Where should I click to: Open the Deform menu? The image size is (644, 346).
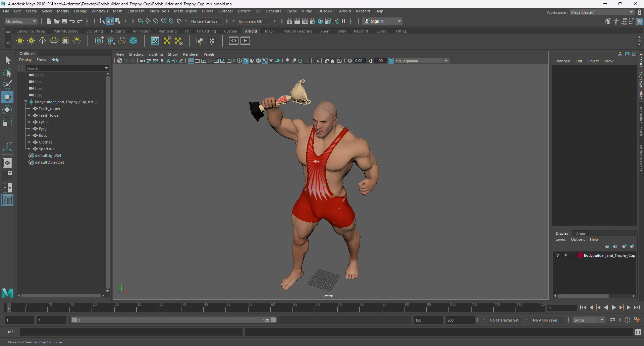tap(244, 11)
